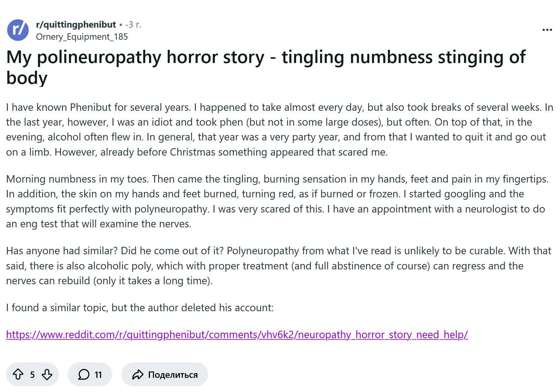Open the r/quittingphenibut subreddit link

pyautogui.click(x=76, y=25)
